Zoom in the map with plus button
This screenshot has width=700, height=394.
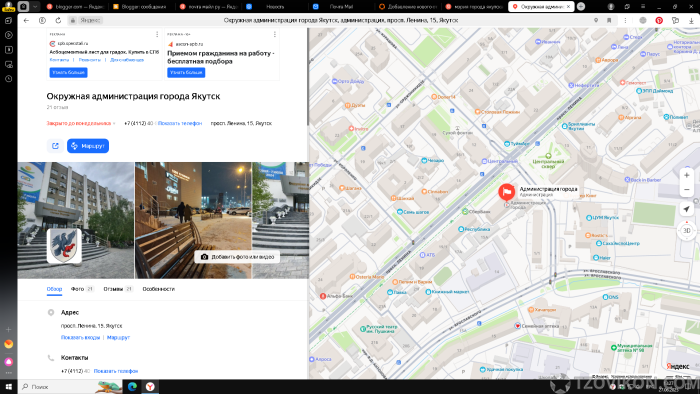point(687,175)
